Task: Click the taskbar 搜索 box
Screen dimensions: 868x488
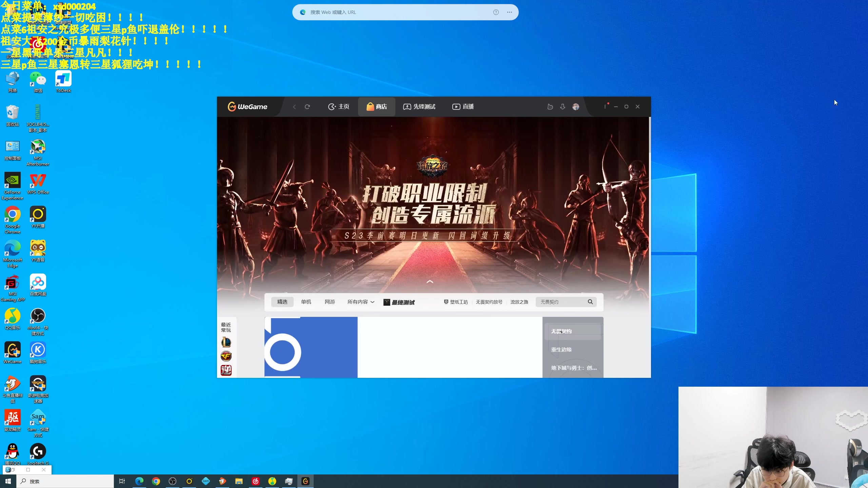Action: tap(65, 481)
